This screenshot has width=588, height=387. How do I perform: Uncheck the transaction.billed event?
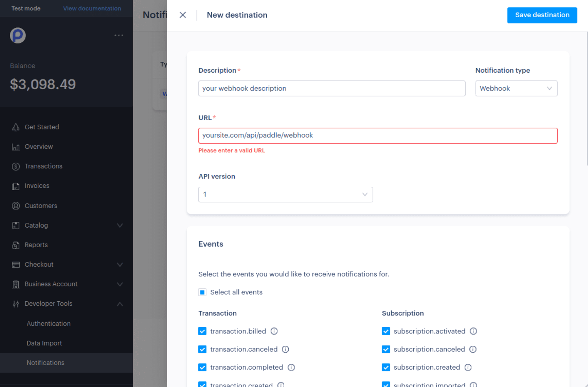point(202,331)
